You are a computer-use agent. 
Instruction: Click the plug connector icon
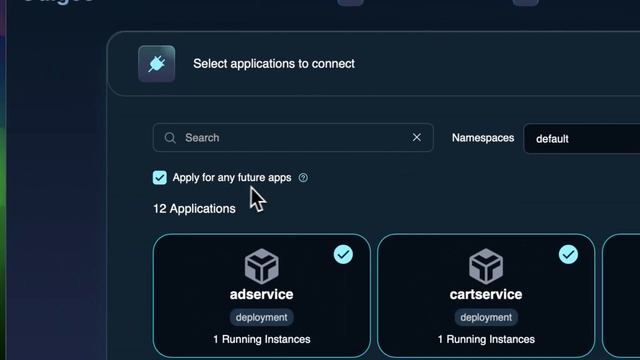157,64
